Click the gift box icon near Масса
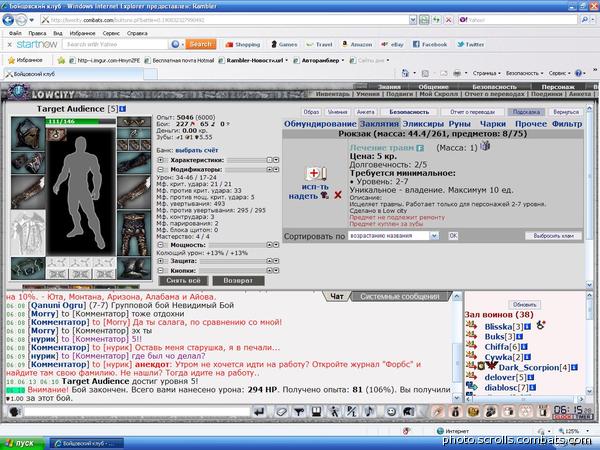Viewport: 600px width, 450px height. (x=485, y=146)
